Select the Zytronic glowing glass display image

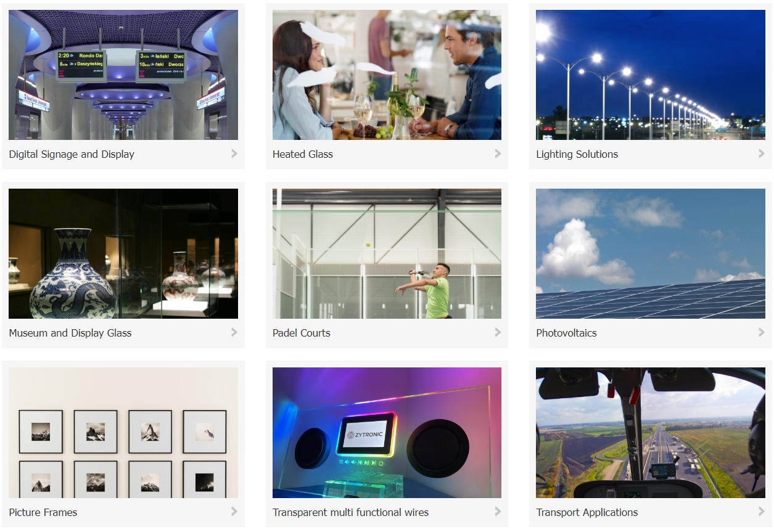pos(387,433)
